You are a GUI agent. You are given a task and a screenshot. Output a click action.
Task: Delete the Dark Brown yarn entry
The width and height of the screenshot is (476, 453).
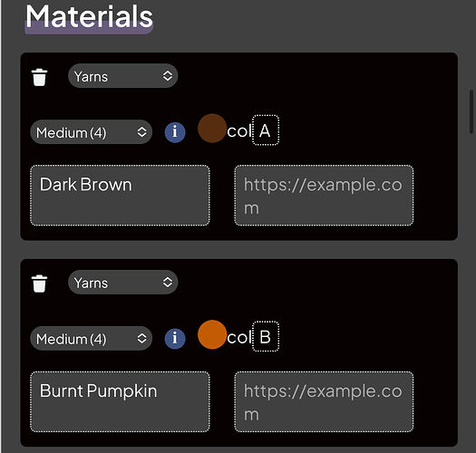coord(40,77)
